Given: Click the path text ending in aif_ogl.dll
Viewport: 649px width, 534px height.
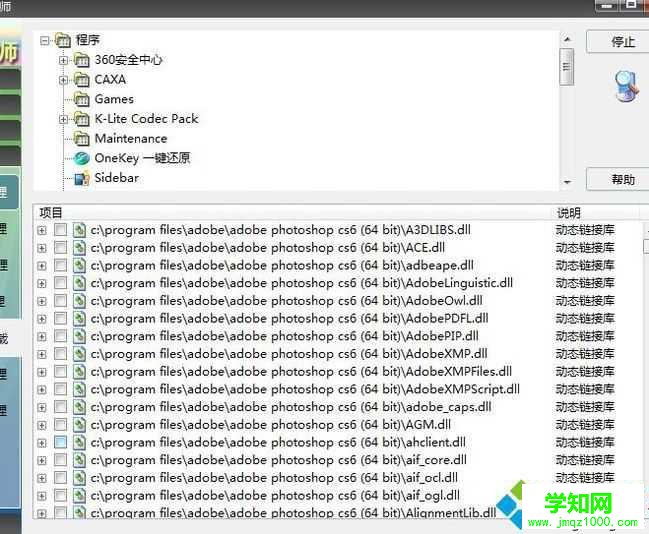Looking at the screenshot, I should pos(275,496).
